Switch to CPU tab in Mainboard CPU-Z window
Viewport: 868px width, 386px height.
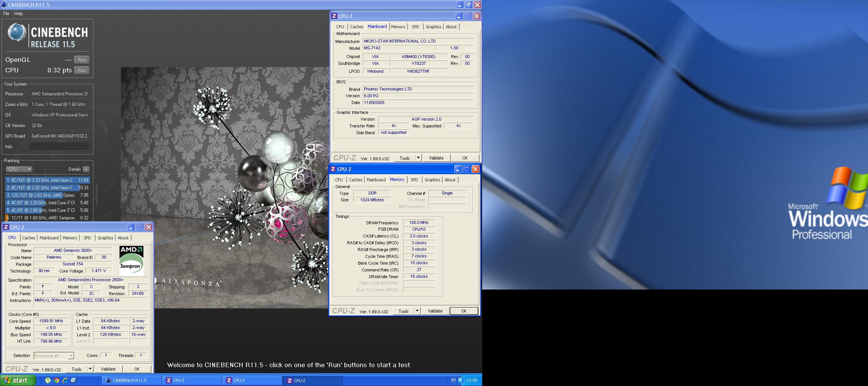click(x=340, y=27)
